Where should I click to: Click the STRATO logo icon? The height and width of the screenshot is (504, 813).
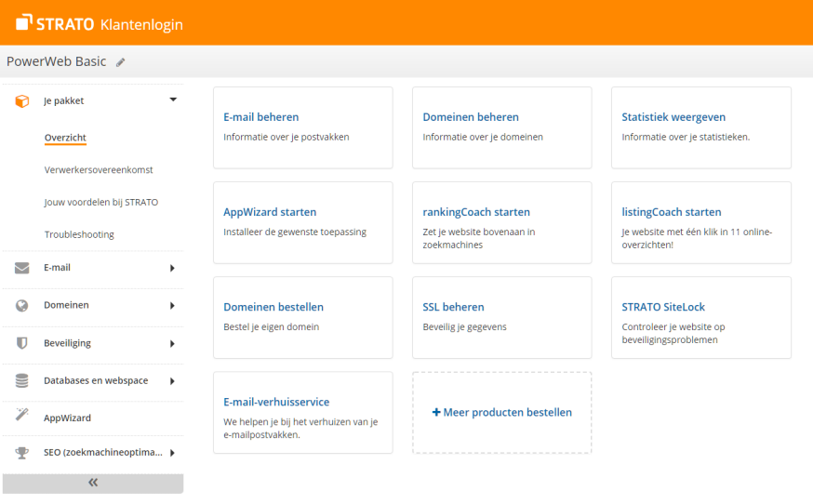24,22
